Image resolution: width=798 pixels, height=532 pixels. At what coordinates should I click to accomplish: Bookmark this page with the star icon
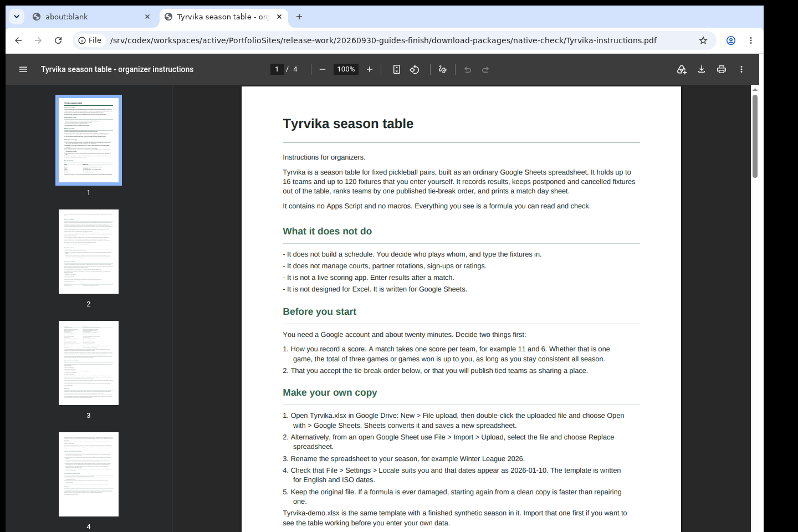703,40
